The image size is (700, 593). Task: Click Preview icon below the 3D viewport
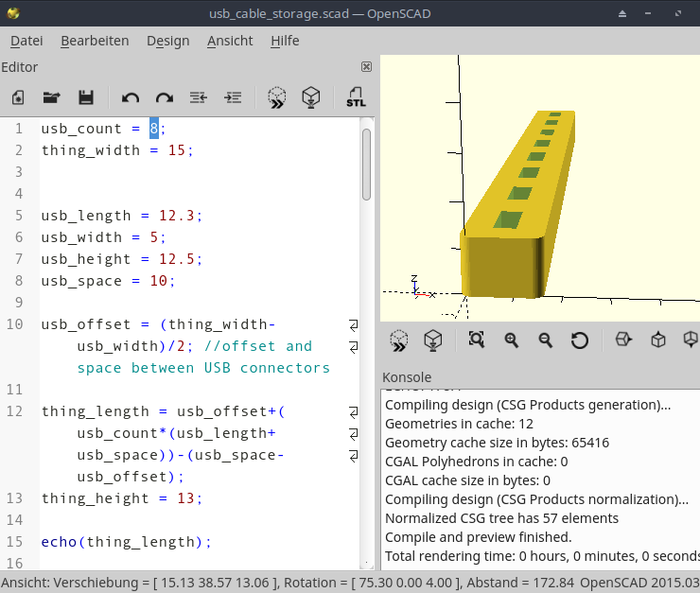[x=398, y=340]
